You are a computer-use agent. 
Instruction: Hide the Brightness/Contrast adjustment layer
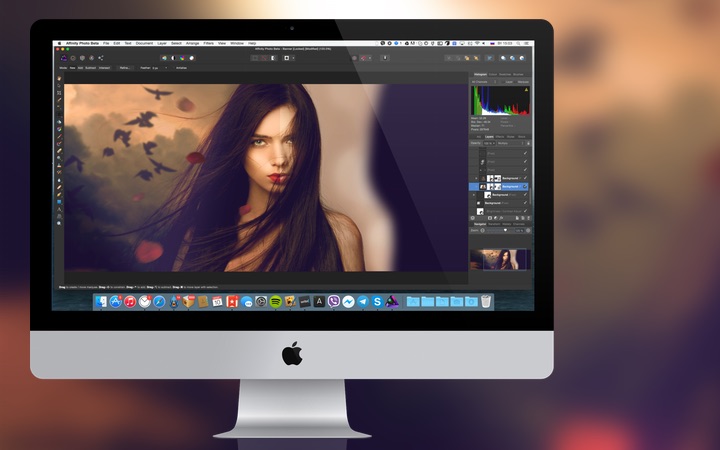point(525,211)
